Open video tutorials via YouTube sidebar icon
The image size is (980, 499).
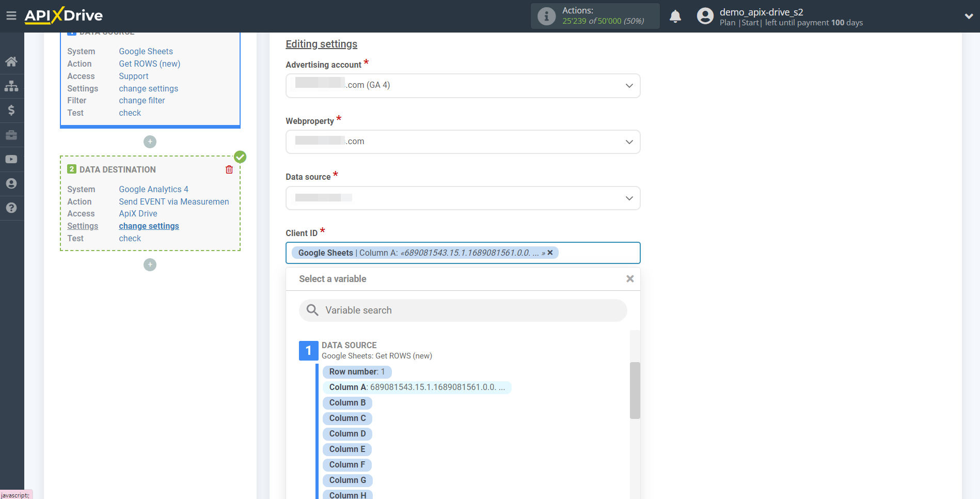click(x=11, y=159)
